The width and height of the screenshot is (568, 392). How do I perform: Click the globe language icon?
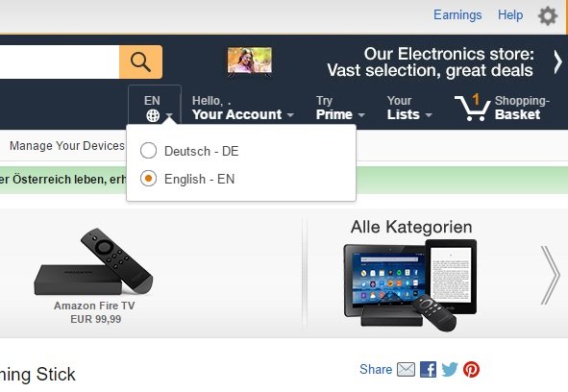153,116
